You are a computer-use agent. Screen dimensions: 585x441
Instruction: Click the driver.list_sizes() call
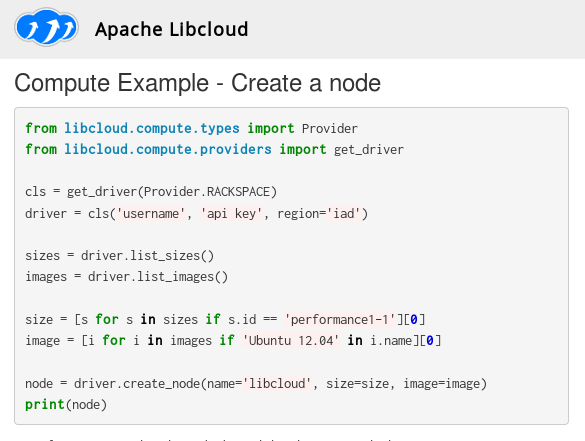tap(147, 256)
